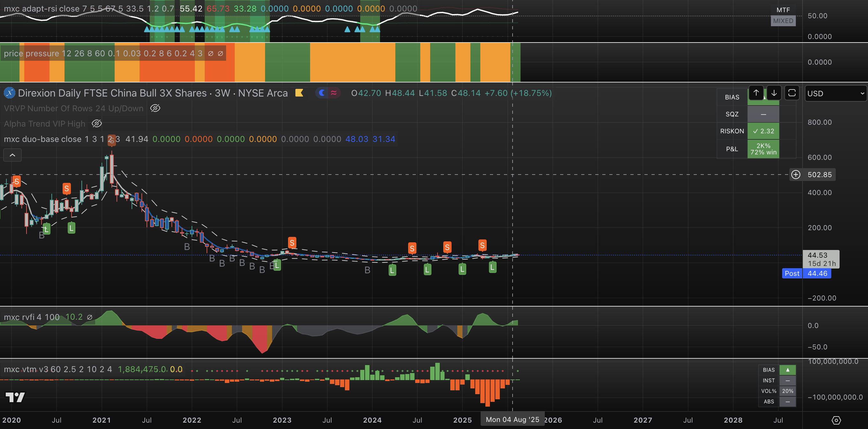
Task: Unhide the Alpha Trend VIP High indicator
Action: 97,123
